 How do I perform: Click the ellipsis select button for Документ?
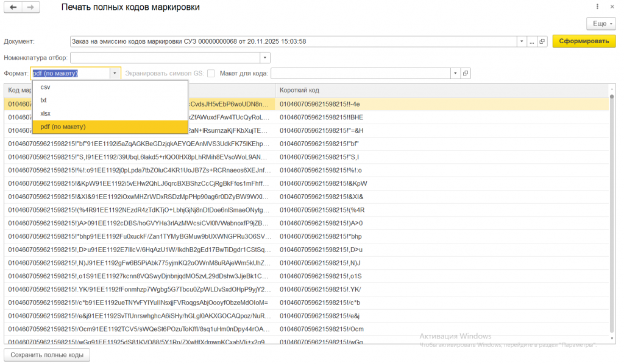532,41
